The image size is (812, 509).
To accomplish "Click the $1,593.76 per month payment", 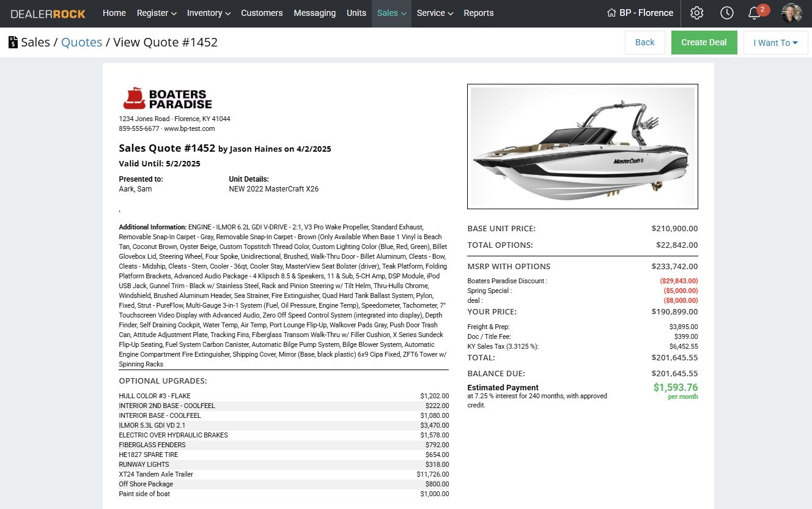I will pos(675,387).
